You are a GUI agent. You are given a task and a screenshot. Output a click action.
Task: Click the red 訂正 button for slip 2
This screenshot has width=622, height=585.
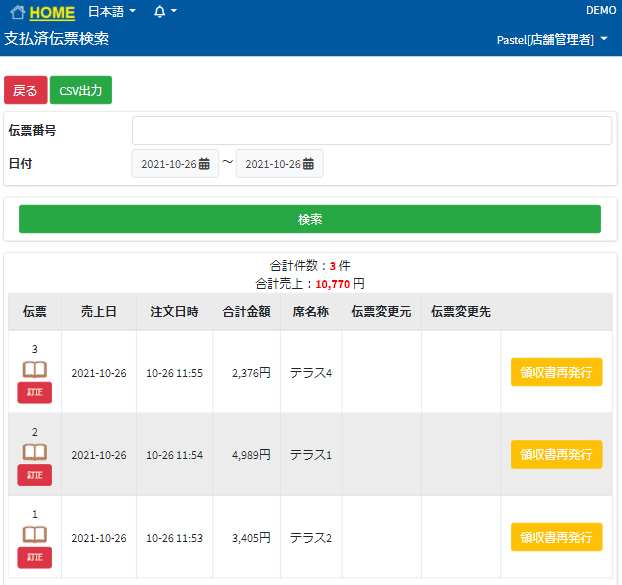click(x=34, y=475)
